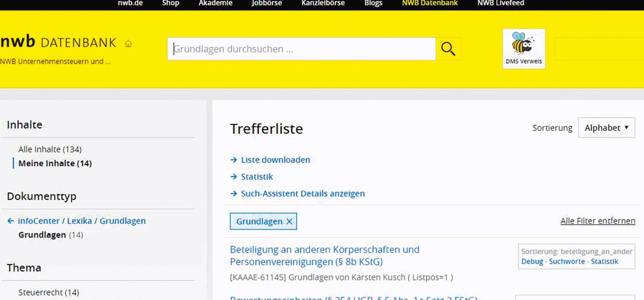Open Akademie in the top navigation
The image size is (644, 300).
215,3
